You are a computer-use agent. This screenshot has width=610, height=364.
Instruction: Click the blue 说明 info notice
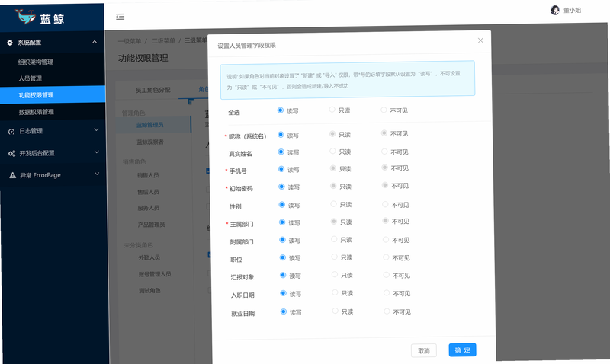(348, 80)
